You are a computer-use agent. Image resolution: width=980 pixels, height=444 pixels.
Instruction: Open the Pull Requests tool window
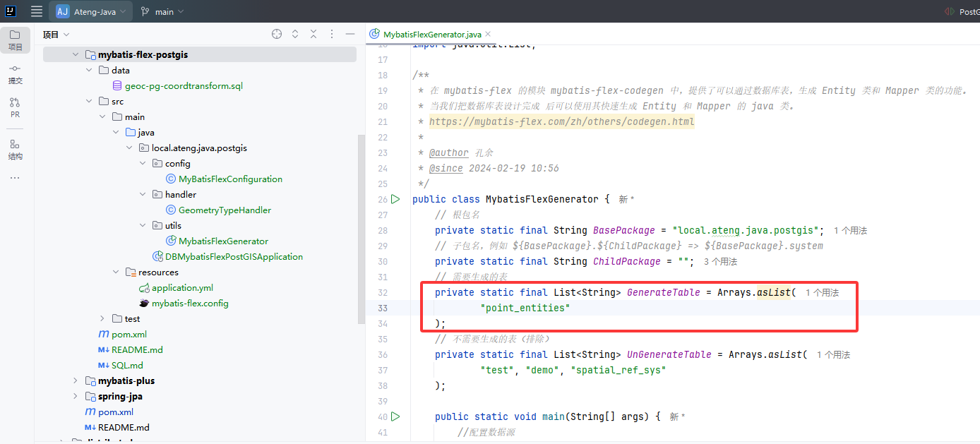pyautogui.click(x=15, y=107)
